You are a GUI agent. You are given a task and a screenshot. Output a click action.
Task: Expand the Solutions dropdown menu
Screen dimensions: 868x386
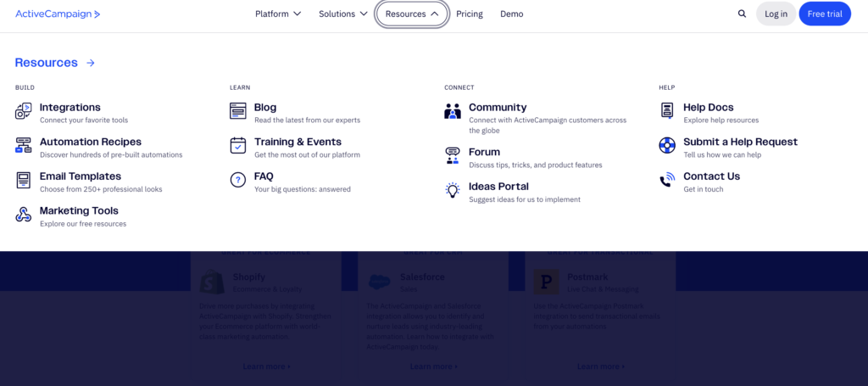(342, 14)
